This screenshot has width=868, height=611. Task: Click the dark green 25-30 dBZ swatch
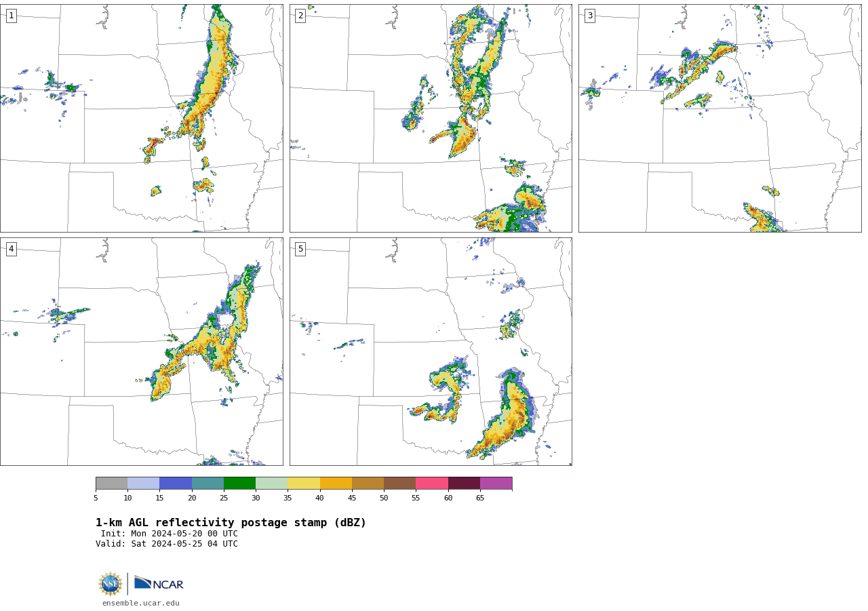(239, 483)
